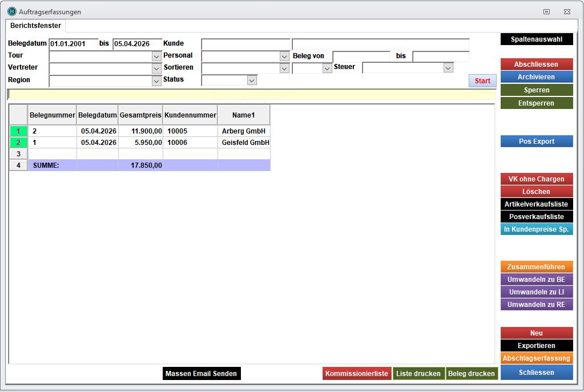Image resolution: width=584 pixels, height=392 pixels.
Task: Click Archivieren to archive orders
Action: point(536,77)
